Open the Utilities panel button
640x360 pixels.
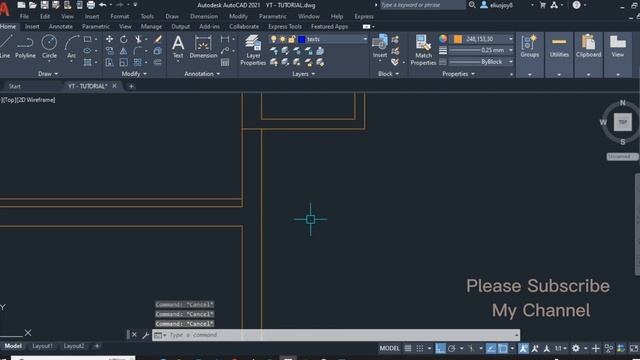pos(559,47)
